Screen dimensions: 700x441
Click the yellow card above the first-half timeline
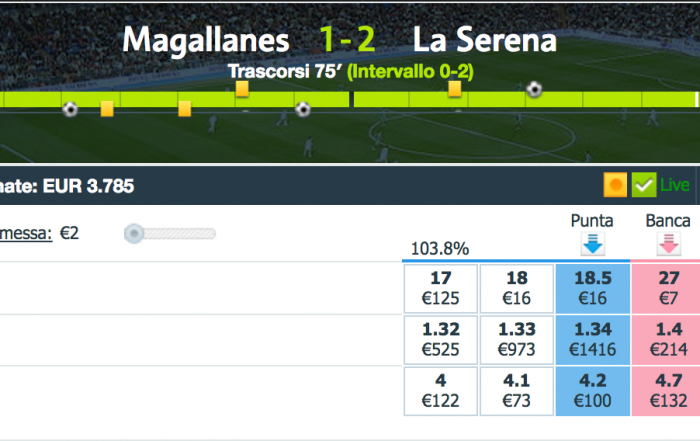[x=242, y=89]
